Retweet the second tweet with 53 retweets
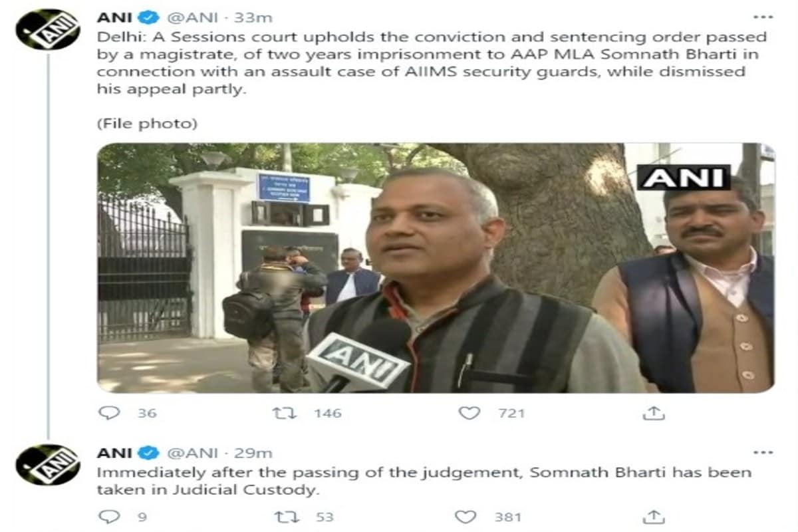 point(284,517)
